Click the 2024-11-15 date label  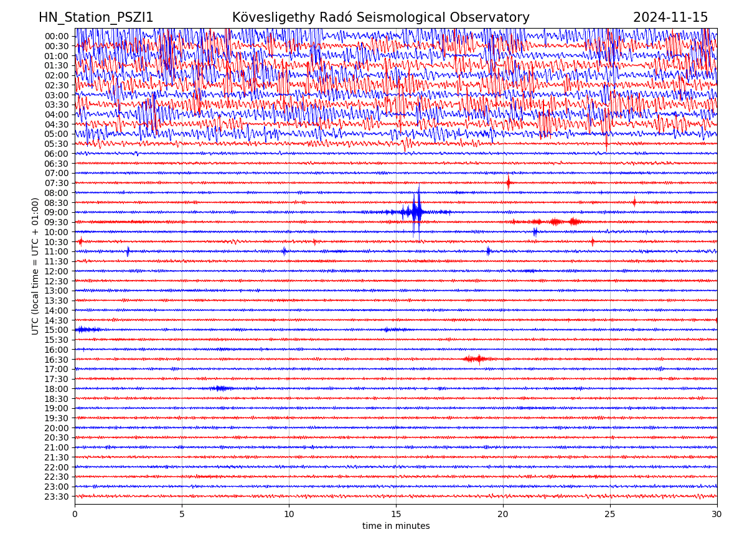tap(670, 17)
